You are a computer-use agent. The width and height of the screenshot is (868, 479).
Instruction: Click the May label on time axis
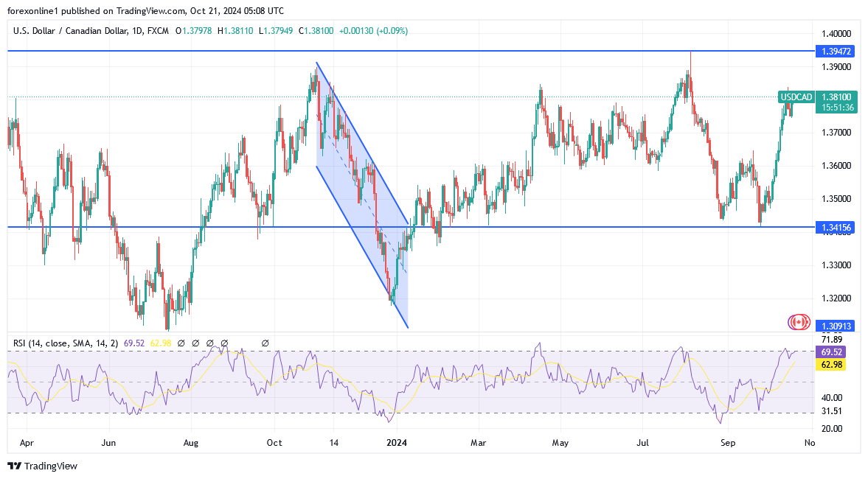[560, 443]
